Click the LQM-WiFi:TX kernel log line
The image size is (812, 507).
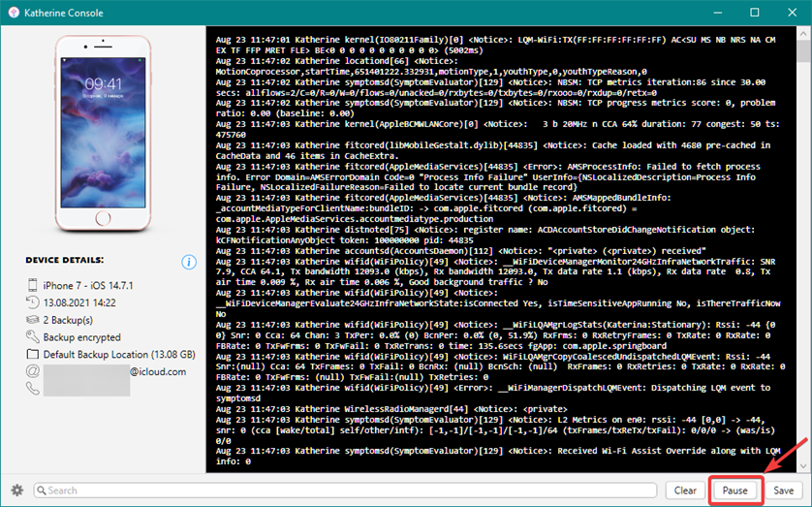(x=495, y=45)
